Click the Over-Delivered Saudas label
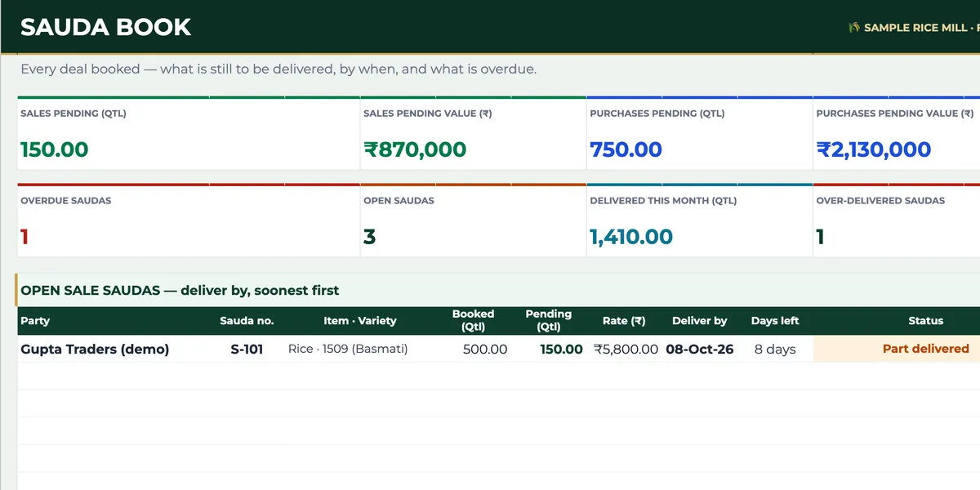Image resolution: width=980 pixels, height=490 pixels. [x=880, y=201]
